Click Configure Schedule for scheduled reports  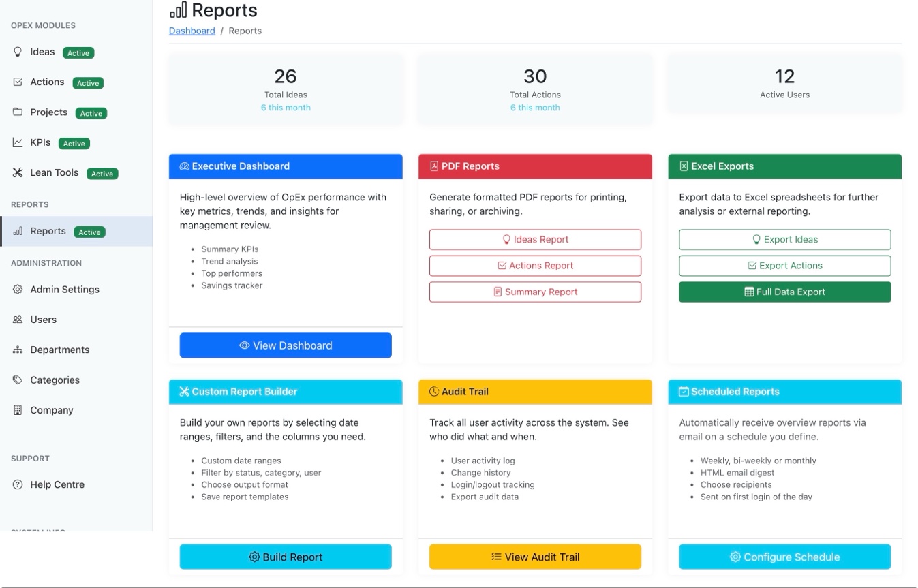click(784, 557)
